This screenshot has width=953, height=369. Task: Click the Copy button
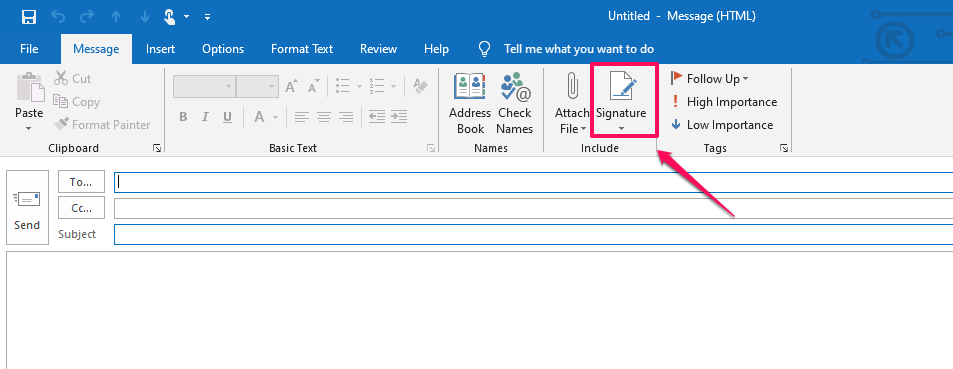click(76, 102)
